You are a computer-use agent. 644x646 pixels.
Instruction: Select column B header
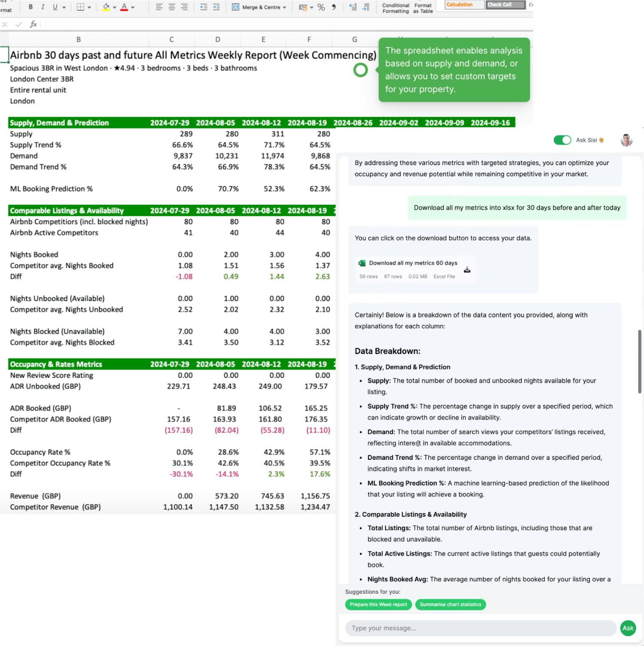79,39
